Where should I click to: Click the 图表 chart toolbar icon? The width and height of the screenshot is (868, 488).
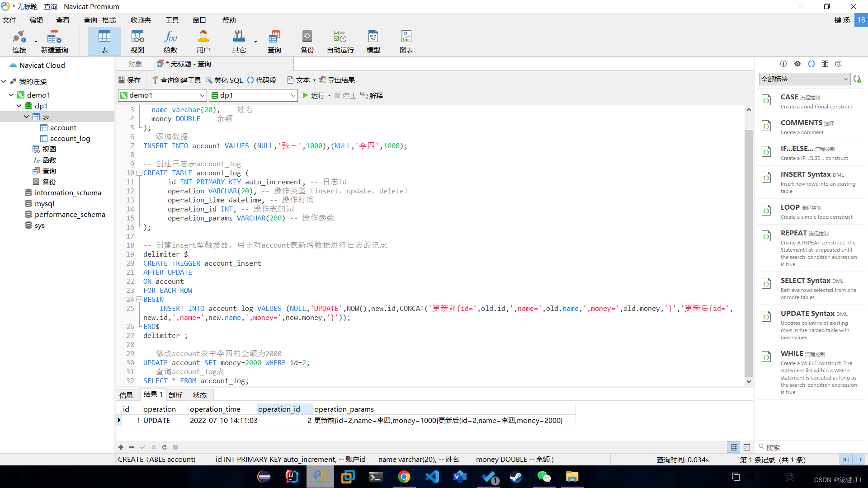406,42
